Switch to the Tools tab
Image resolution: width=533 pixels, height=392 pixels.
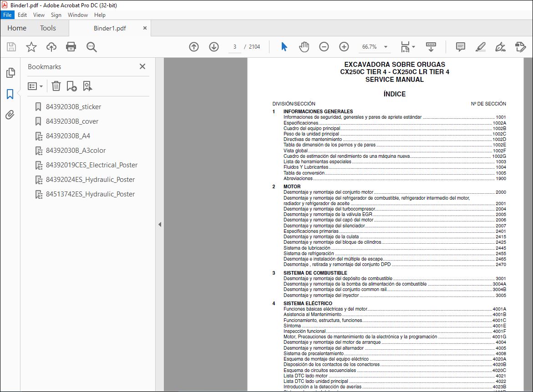48,28
